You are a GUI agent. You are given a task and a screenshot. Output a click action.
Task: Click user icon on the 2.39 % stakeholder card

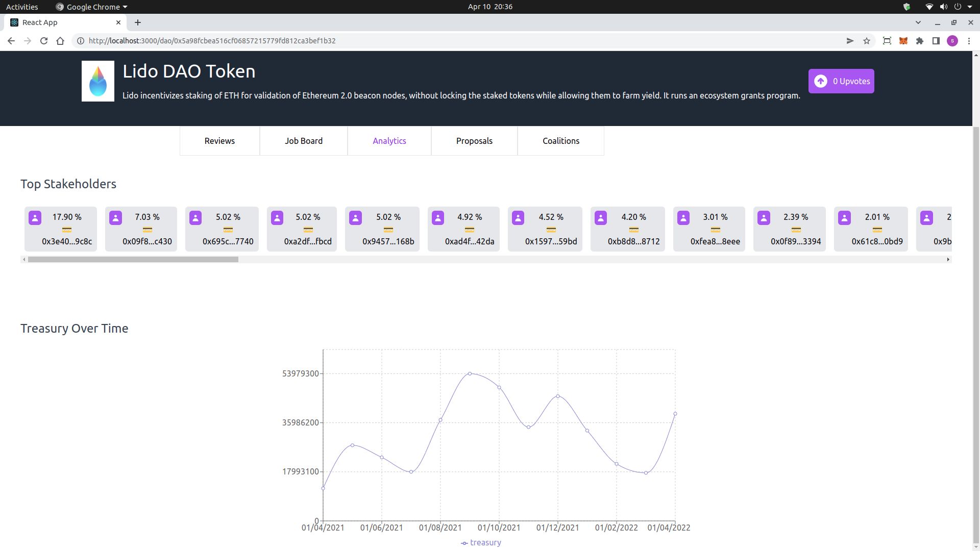764,218
